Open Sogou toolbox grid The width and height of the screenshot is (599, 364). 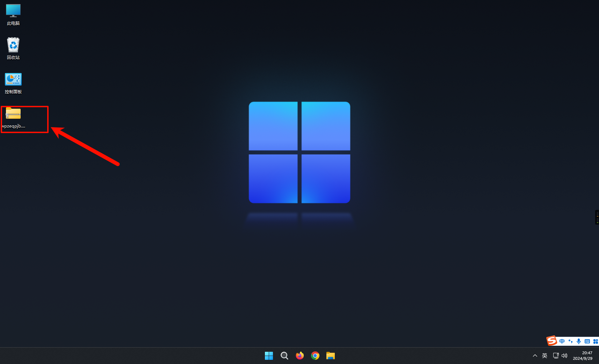point(596,341)
